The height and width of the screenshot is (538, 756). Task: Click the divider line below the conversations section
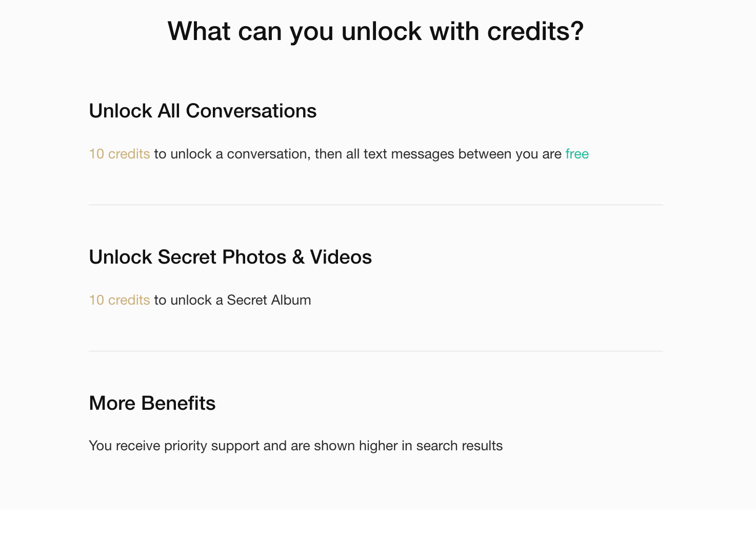375,205
